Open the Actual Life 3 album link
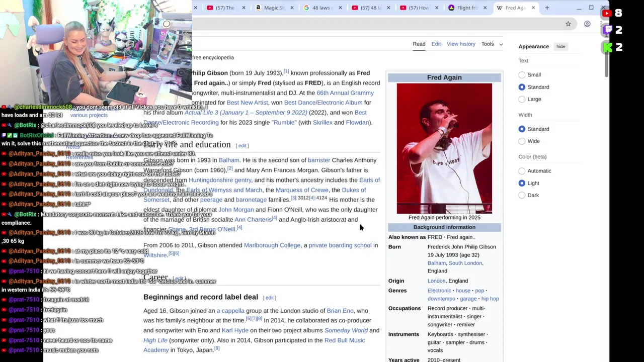This screenshot has width=644, height=362. [x=246, y=113]
